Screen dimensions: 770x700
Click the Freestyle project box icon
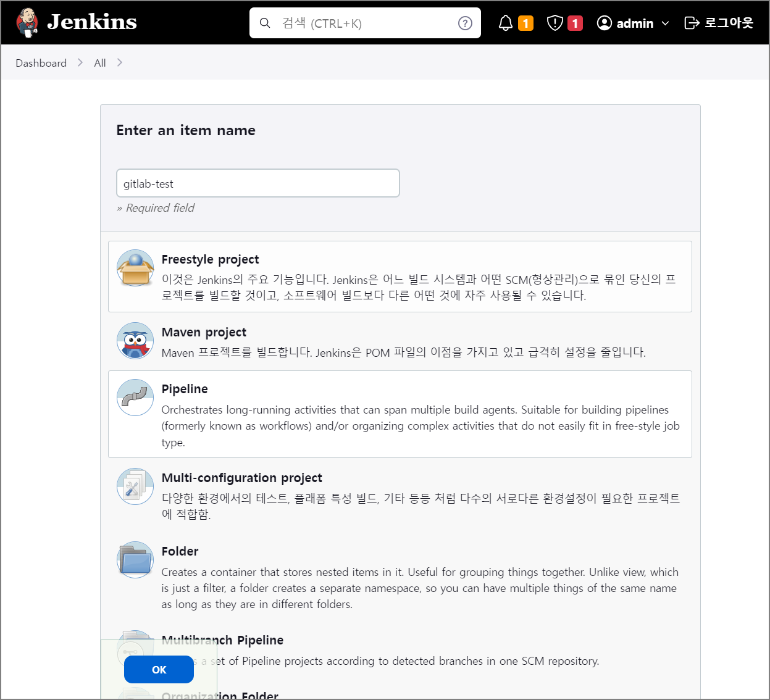(x=135, y=268)
